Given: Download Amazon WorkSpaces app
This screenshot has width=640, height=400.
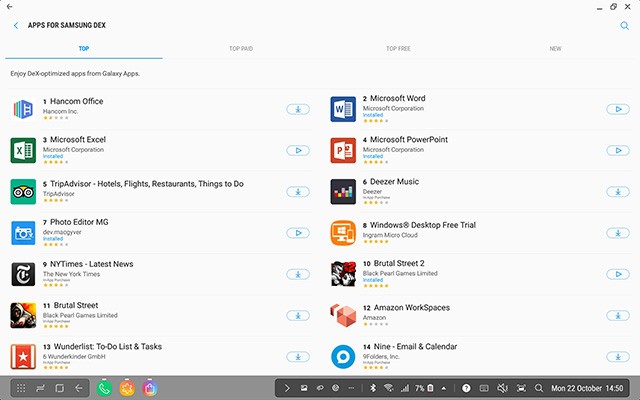Looking at the screenshot, I should (618, 316).
